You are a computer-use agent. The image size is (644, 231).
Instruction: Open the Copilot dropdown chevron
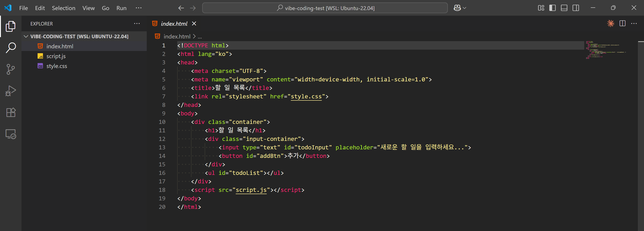(x=465, y=8)
